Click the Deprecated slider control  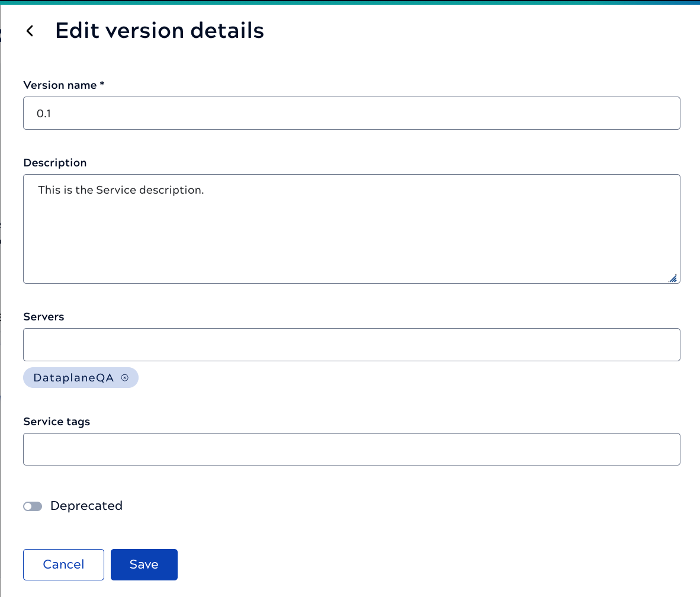33,506
